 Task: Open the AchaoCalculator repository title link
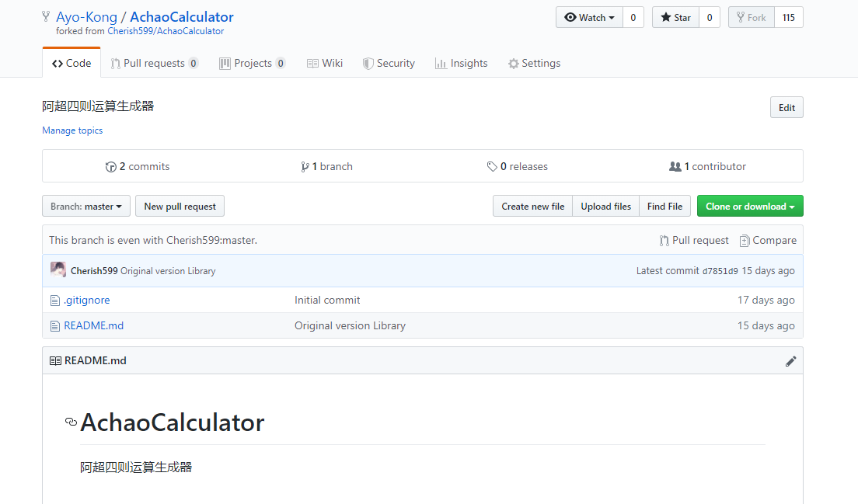click(182, 17)
